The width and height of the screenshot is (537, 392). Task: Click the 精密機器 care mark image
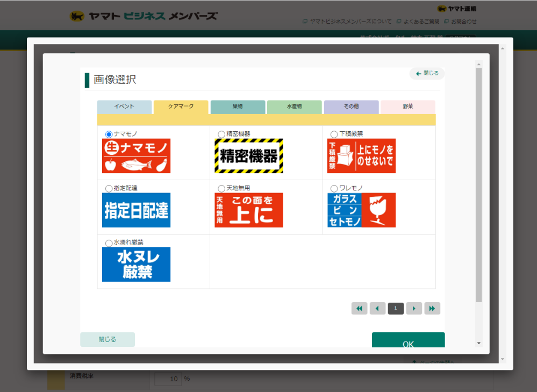click(x=249, y=156)
